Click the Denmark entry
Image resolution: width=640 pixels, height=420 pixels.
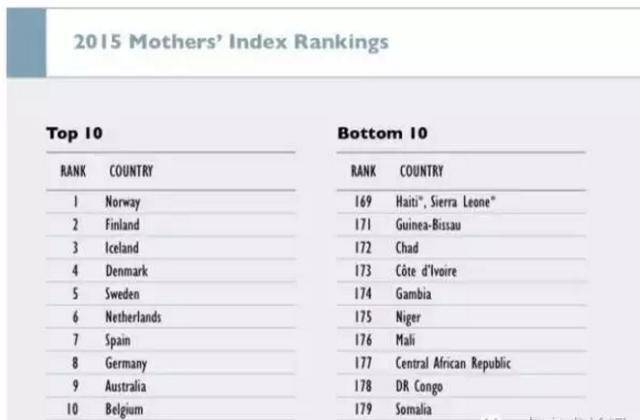(x=126, y=271)
